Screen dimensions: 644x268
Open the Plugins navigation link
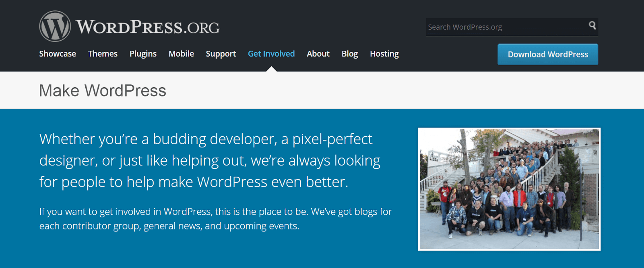point(143,54)
